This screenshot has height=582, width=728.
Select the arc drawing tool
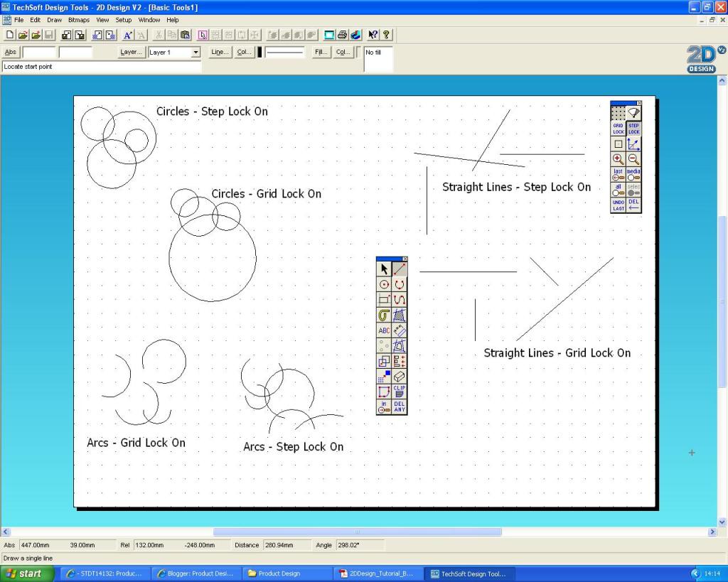click(399, 284)
